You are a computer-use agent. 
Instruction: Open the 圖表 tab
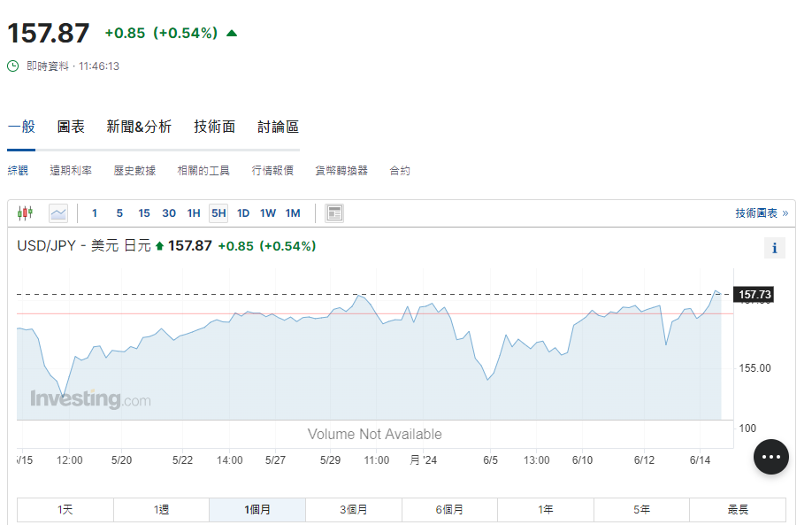pos(71,127)
